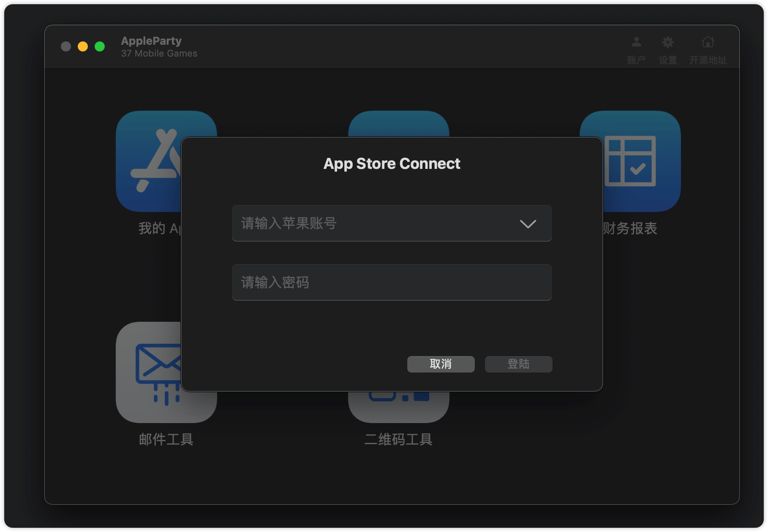Click the App Store Connect dialog title
Image resolution: width=768 pixels, height=532 pixels.
point(392,164)
